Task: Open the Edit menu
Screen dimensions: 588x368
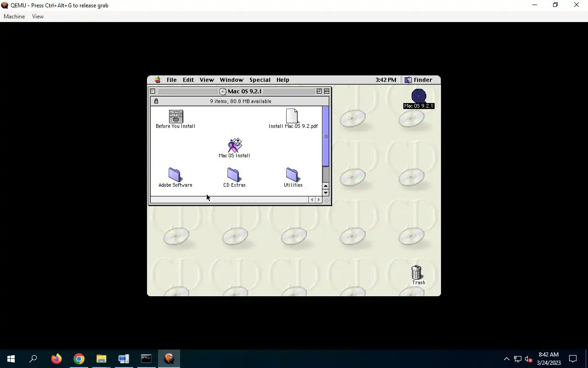Action: (188, 80)
